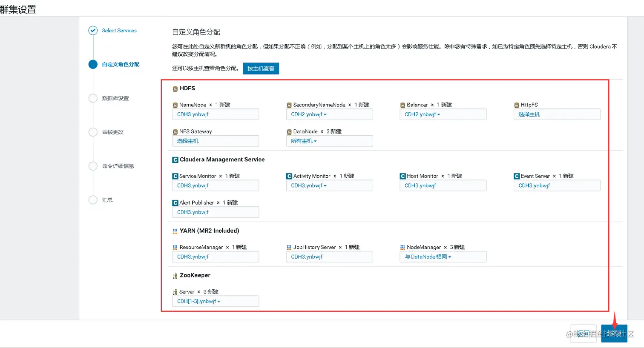Click the 自定义角色分配 page heading
Viewport: 644px width, 348px height.
tap(196, 32)
